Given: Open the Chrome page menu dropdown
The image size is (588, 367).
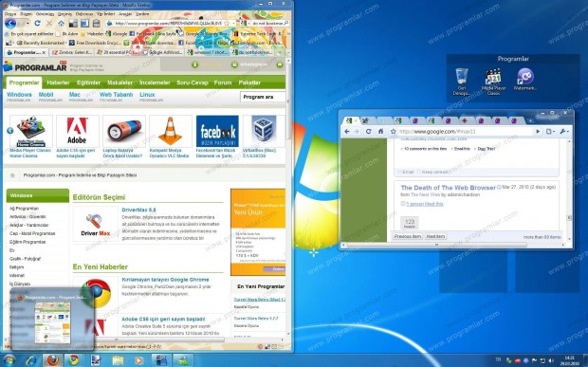Looking at the screenshot, I should click(x=550, y=132).
